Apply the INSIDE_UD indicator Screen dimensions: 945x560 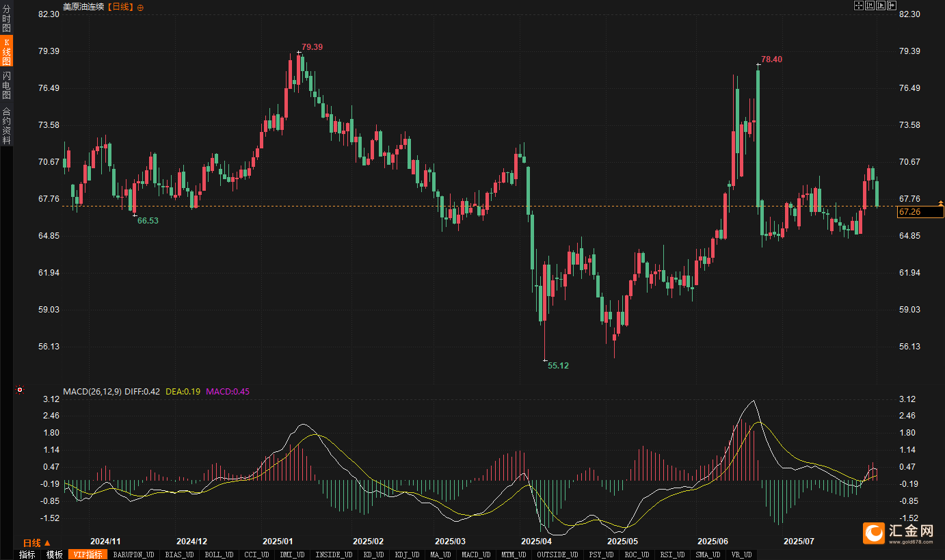click(334, 555)
